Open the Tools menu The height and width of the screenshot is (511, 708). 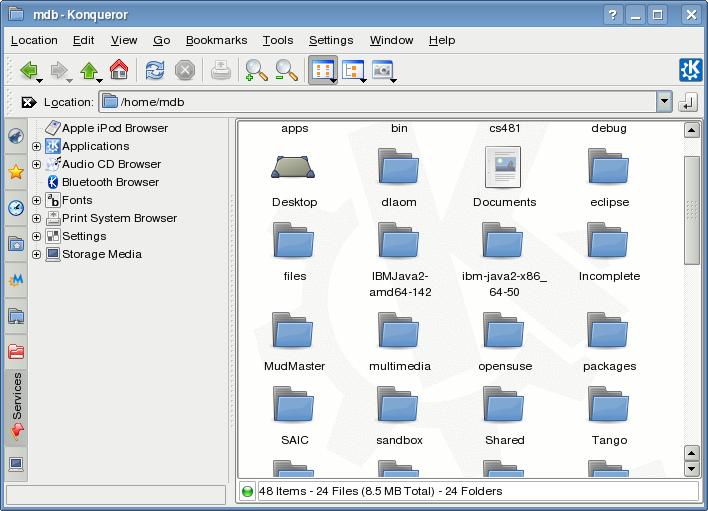(278, 40)
